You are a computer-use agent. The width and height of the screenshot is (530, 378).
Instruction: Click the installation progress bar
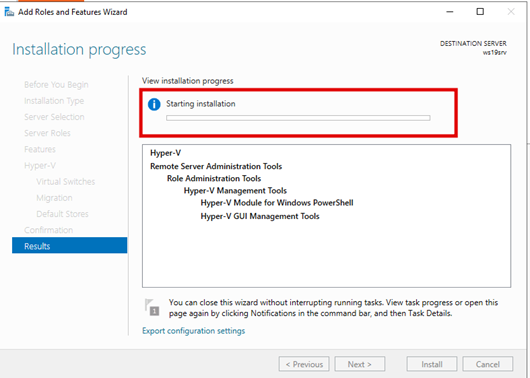click(x=298, y=118)
